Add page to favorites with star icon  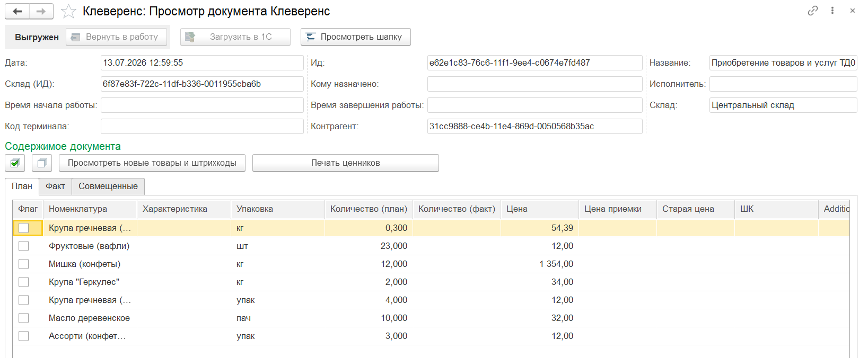coord(68,11)
